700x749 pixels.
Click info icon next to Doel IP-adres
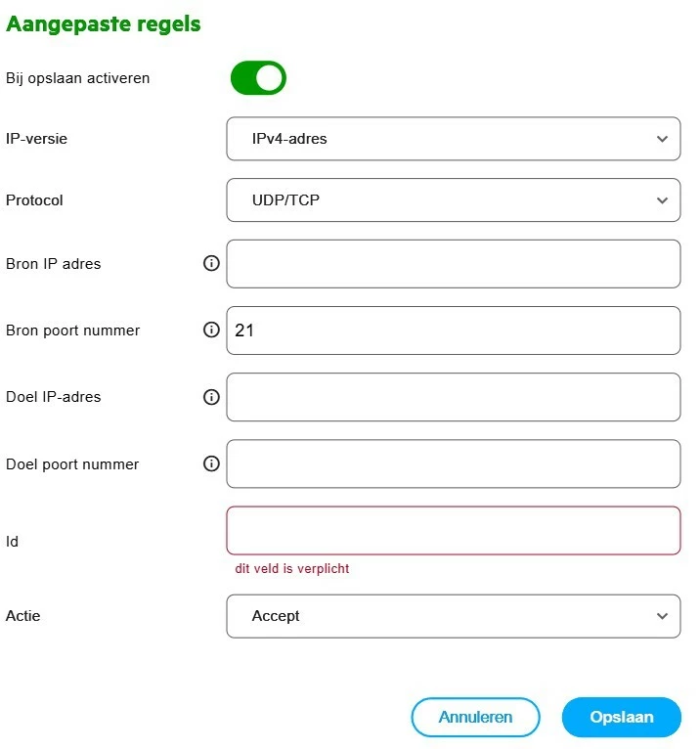click(211, 397)
